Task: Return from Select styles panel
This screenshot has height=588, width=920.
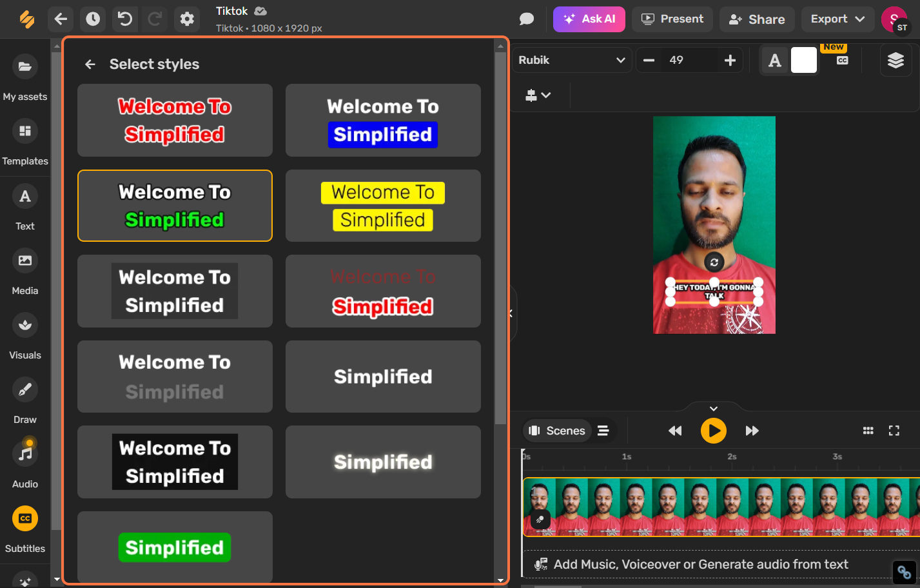Action: (90, 64)
